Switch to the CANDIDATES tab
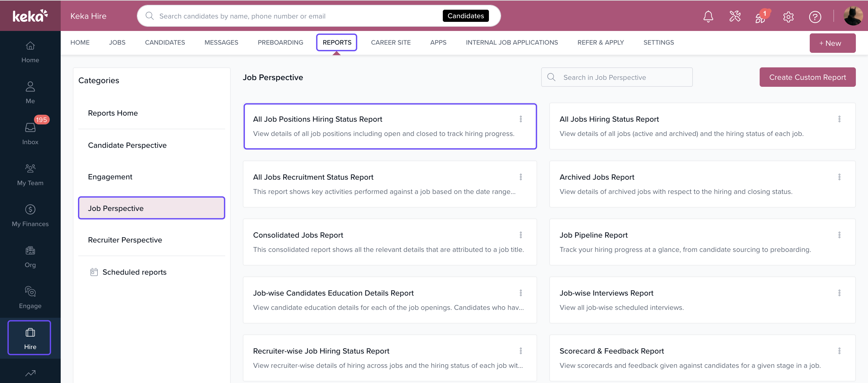 (165, 42)
